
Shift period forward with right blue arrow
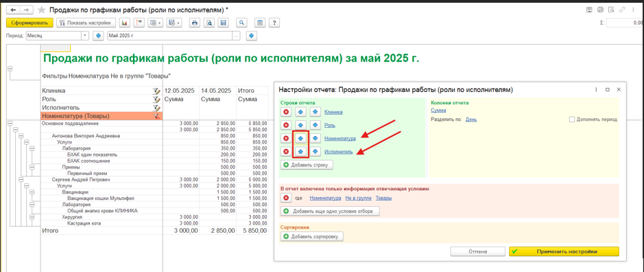tap(251, 36)
